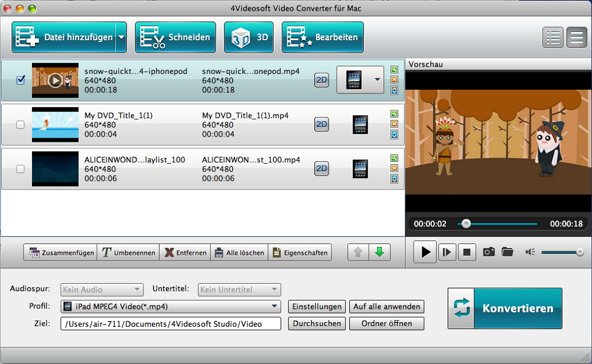The image size is (592, 364).
Task: Click blue move icon in My DVD_Title_1(1) row
Action: (394, 134)
